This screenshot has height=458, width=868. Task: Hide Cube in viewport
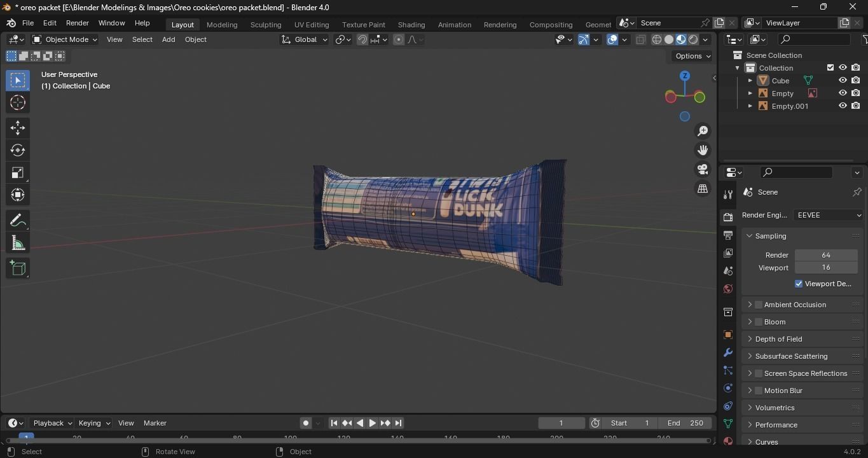point(843,81)
